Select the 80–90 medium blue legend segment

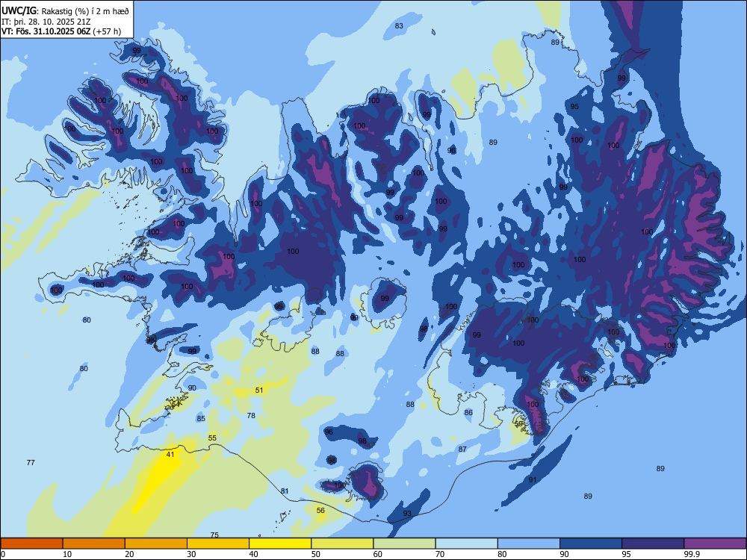(x=529, y=544)
